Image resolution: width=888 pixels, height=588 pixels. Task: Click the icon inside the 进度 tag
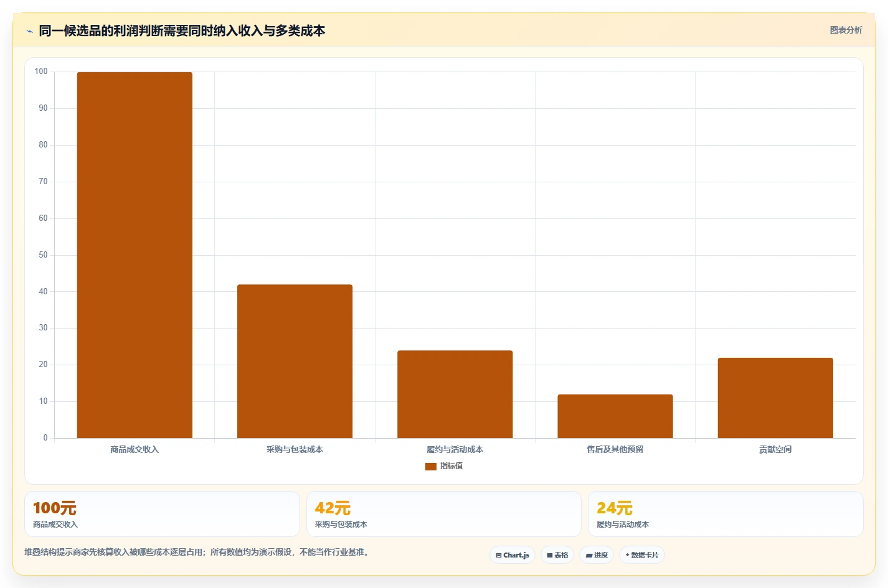[x=588, y=556]
